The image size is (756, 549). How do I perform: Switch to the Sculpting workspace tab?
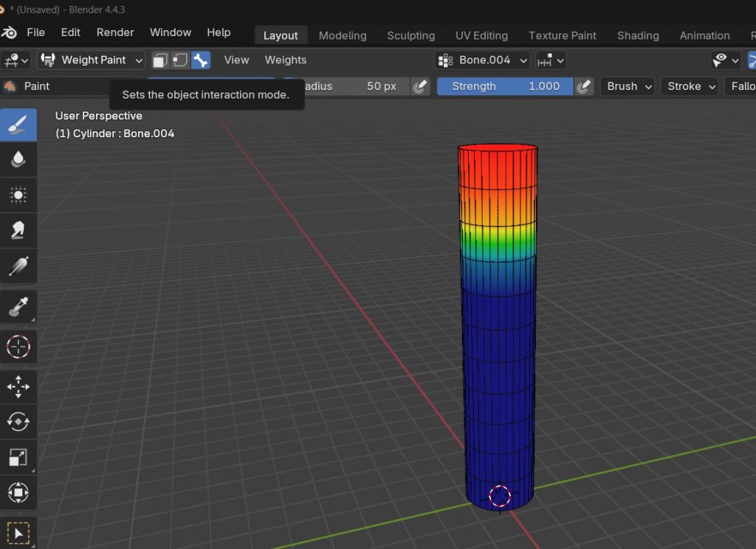point(410,35)
